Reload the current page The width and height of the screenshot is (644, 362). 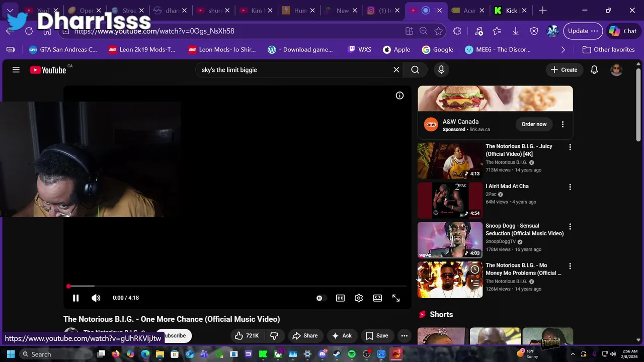tap(29, 31)
